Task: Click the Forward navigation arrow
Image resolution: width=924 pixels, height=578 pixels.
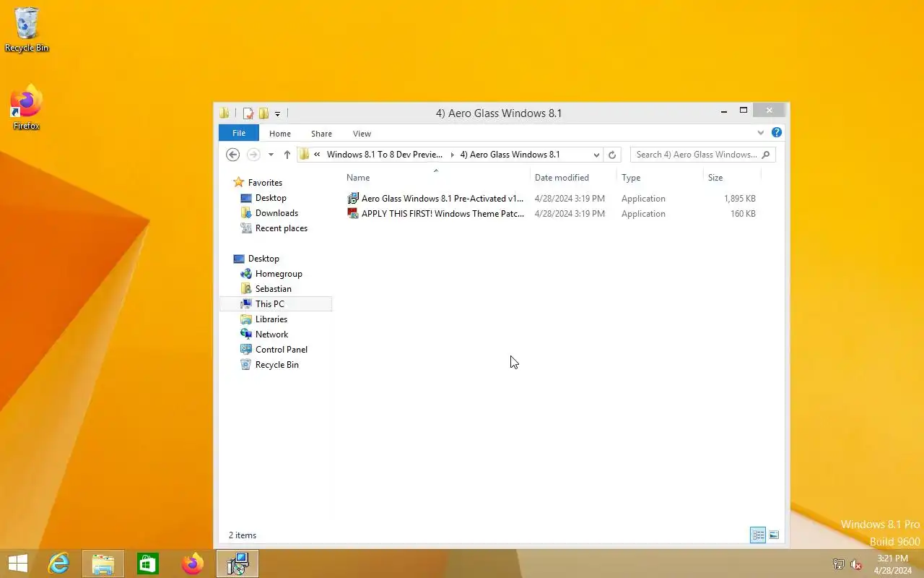Action: tap(253, 154)
